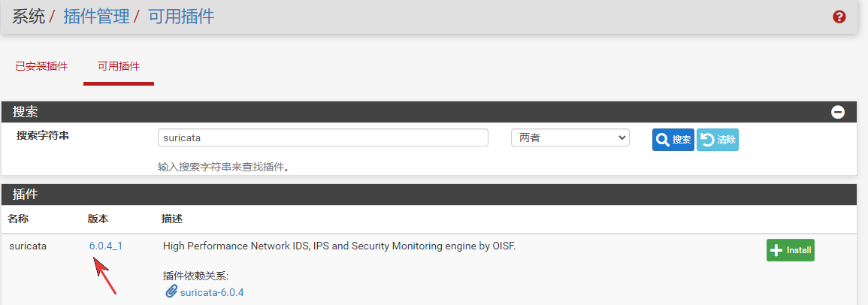The width and height of the screenshot is (868, 305).
Task: Go to 插件管理 in the breadcrumb
Action: click(x=96, y=17)
